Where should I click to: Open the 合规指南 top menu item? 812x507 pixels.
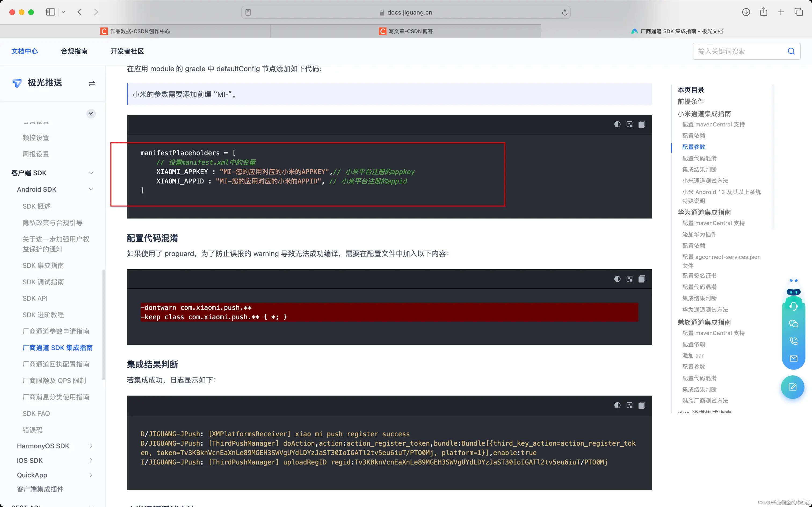(74, 51)
